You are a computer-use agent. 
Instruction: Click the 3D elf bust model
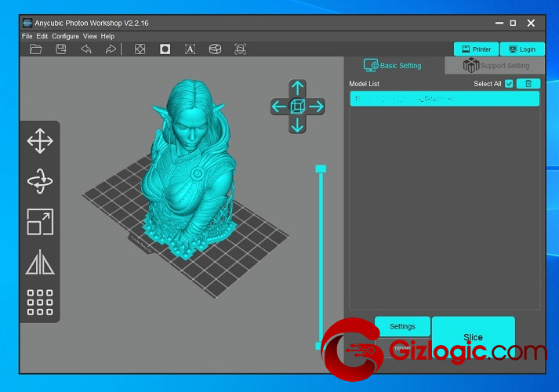click(189, 168)
